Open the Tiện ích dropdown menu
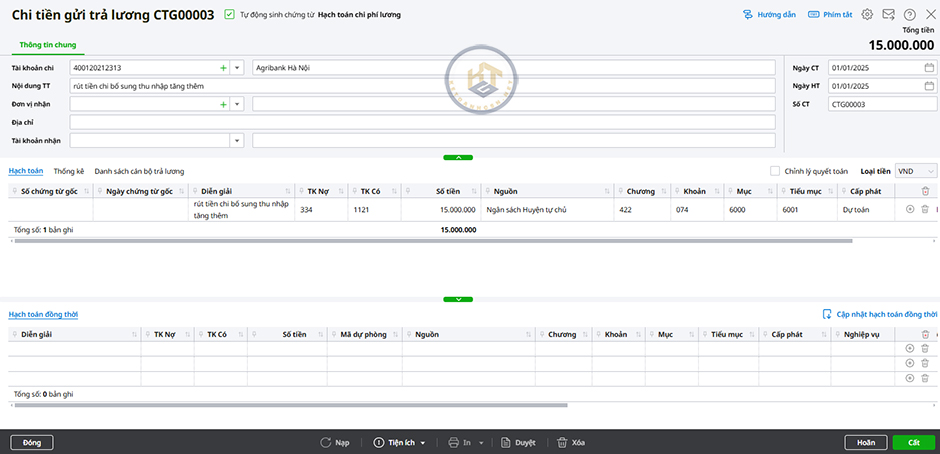Screen dimensions: 940x454 tap(400, 442)
